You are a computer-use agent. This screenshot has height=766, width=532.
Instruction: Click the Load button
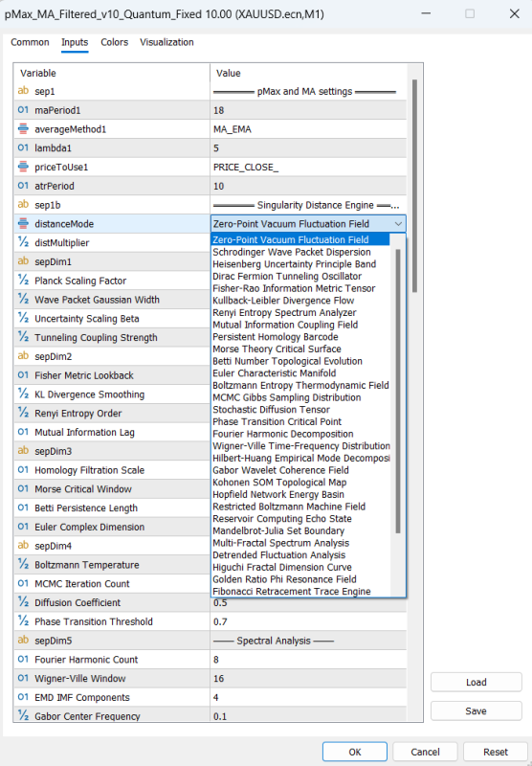476,682
